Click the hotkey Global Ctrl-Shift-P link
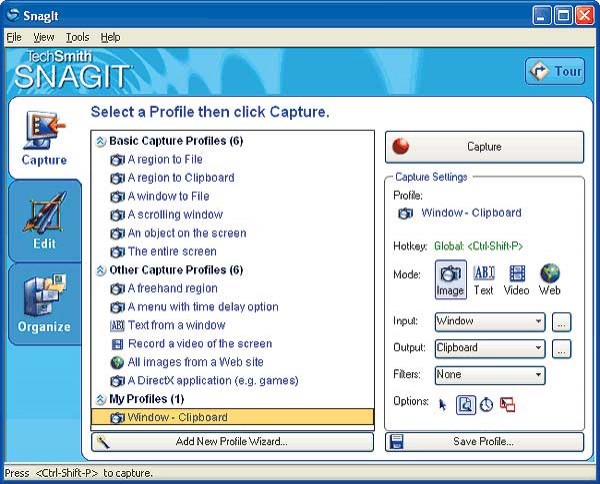 coord(478,246)
